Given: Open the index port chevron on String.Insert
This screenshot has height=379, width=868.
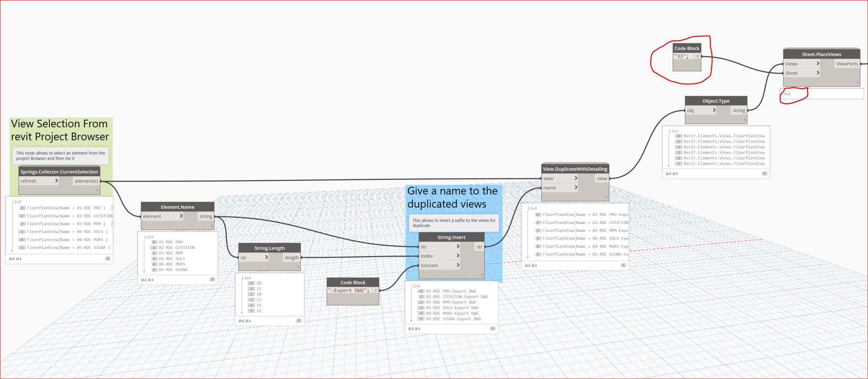Looking at the screenshot, I should (x=458, y=256).
